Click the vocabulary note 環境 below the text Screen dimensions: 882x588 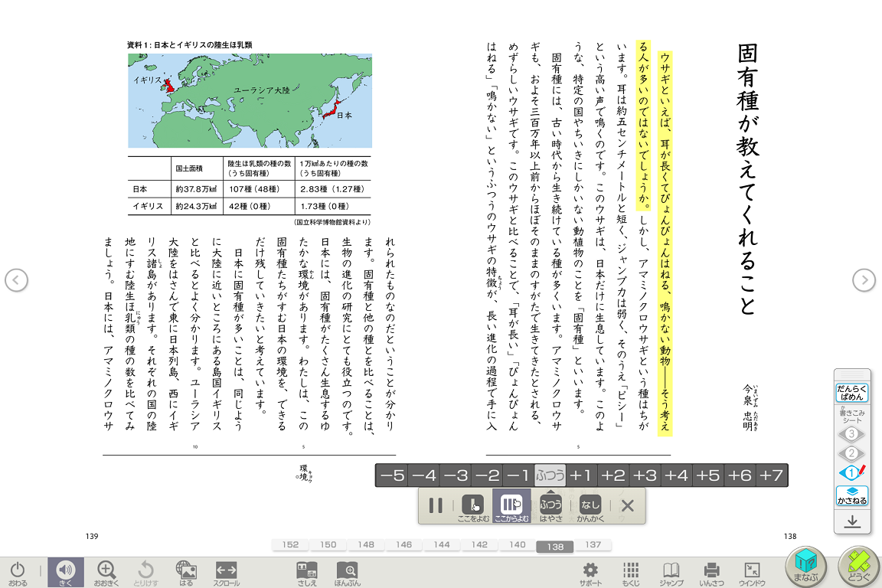tap(304, 473)
